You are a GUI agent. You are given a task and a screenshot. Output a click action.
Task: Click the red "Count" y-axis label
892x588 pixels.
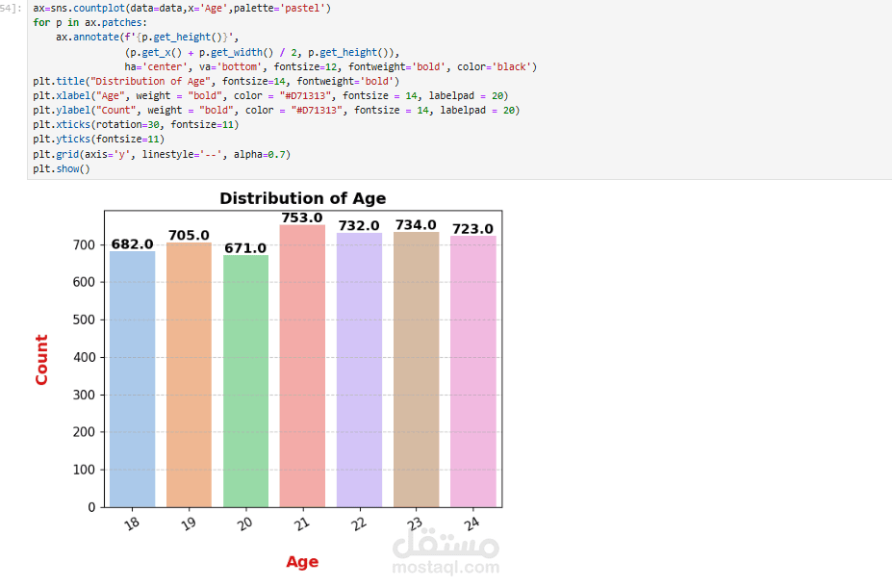(x=41, y=360)
